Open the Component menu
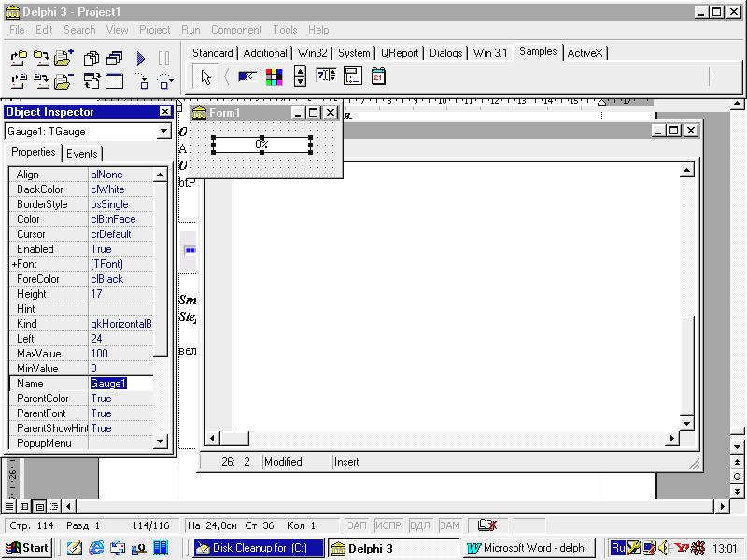 point(236,30)
